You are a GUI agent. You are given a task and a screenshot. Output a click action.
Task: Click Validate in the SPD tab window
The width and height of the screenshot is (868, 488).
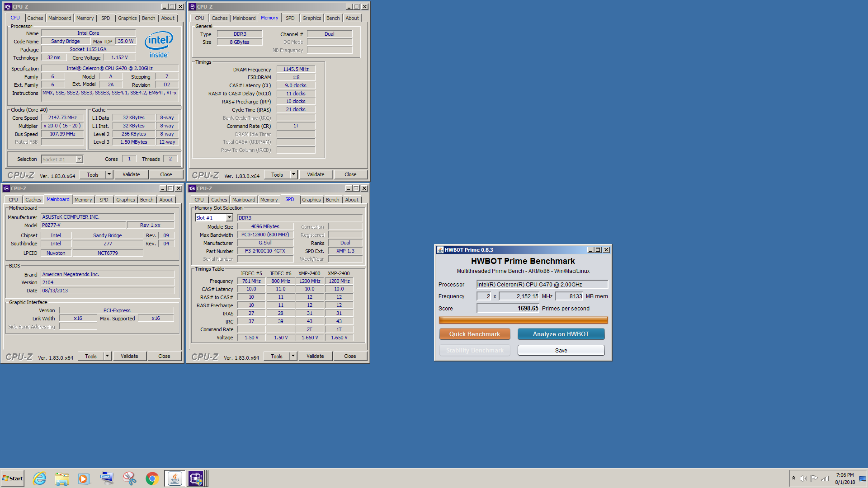[315, 356]
